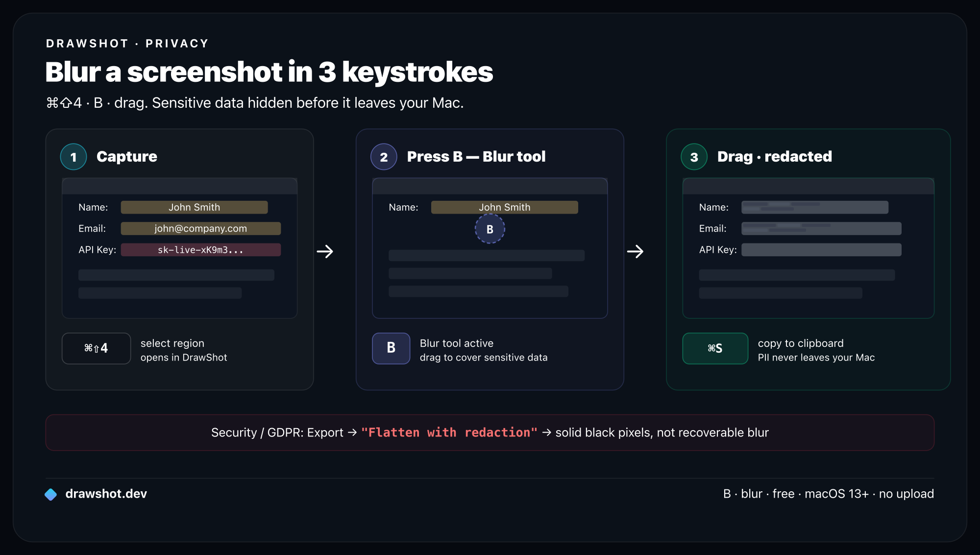This screenshot has height=555, width=980.
Task: Click the red "Flatten with redaction" text
Action: click(449, 433)
